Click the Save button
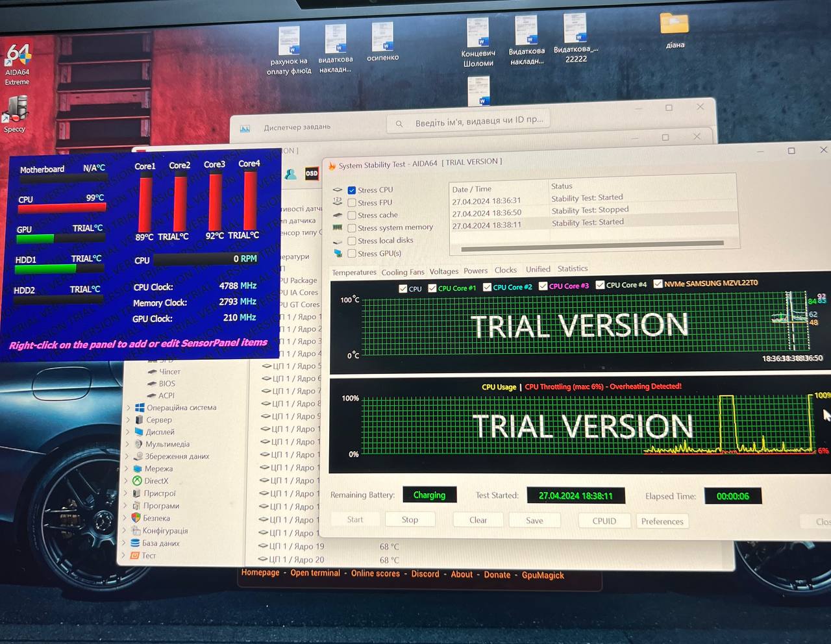This screenshot has width=831, height=644. point(534,521)
